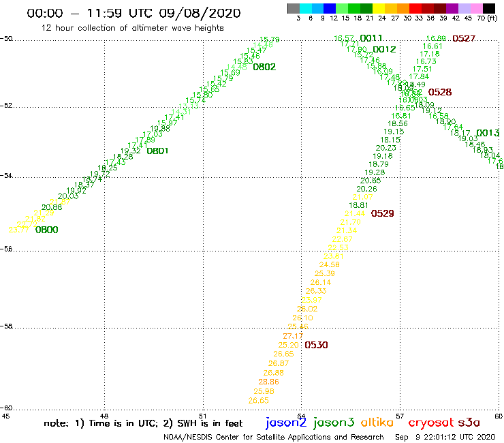
Task: Click the 0800 time marker
Action: click(46, 230)
